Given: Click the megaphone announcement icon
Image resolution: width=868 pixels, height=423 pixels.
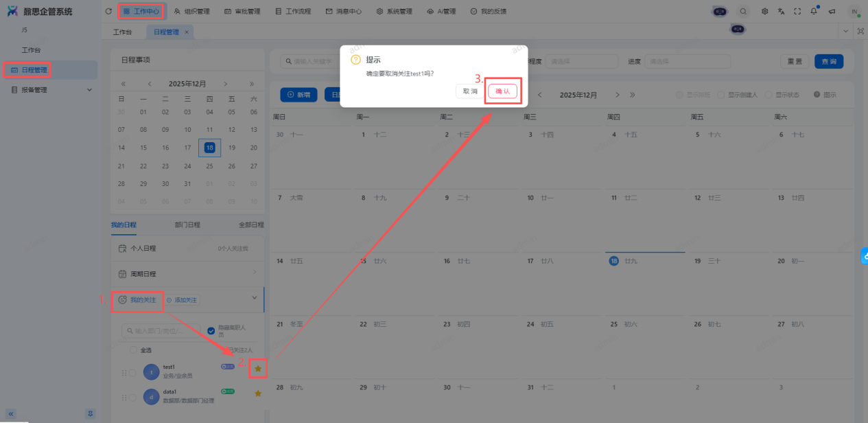Looking at the screenshot, I should tap(832, 11).
